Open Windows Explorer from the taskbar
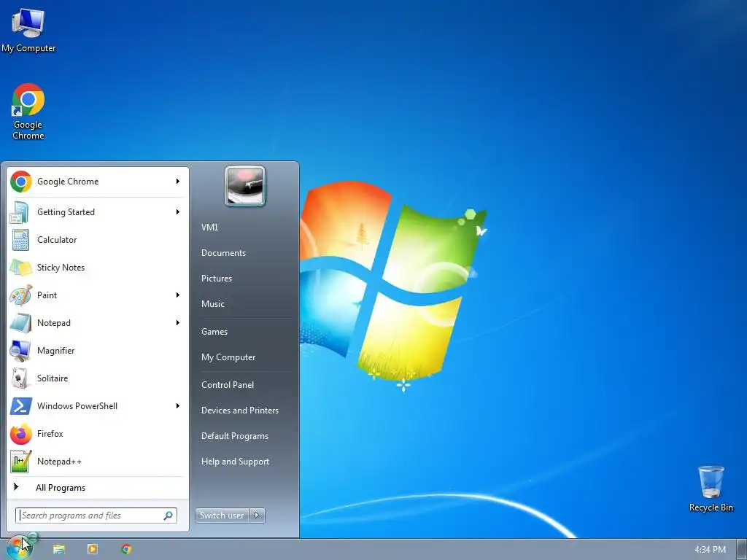The width and height of the screenshot is (747, 560). [x=58, y=549]
